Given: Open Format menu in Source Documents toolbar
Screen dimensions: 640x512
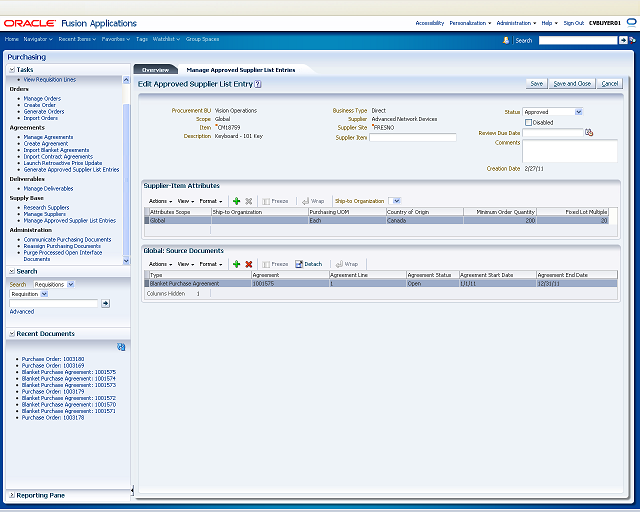Looking at the screenshot, I should coord(211,264).
